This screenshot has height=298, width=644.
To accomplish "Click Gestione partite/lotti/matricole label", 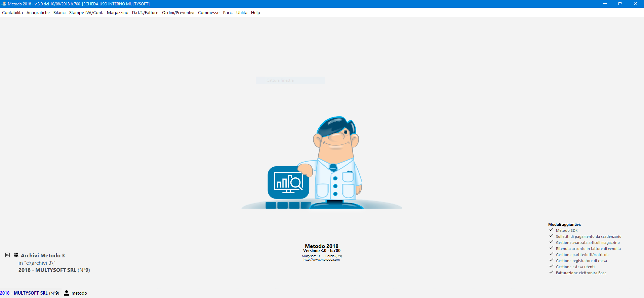I will pyautogui.click(x=582, y=255).
